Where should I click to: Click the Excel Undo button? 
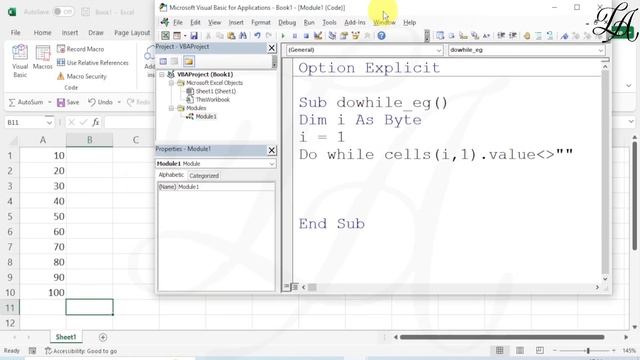100,102
